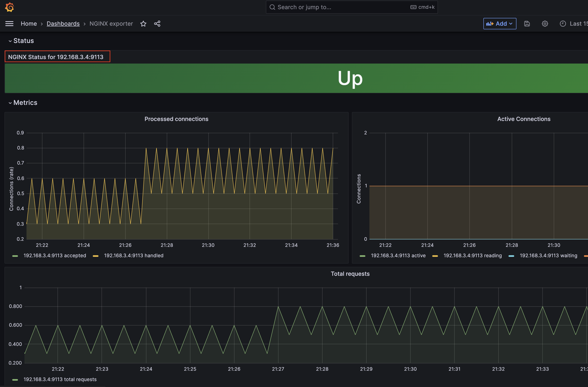Viewport: 588px width, 387px height.
Task: Star the NGINX exporter dashboard
Action: point(143,24)
